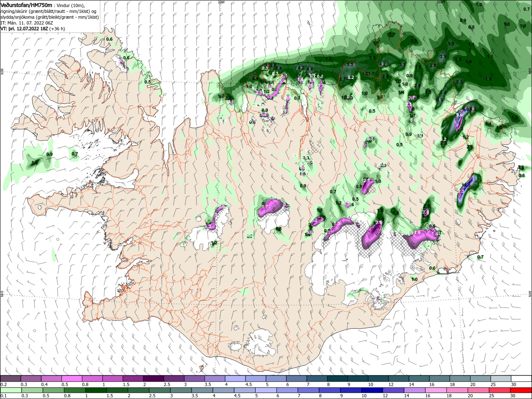Click the '30' label on the rain scale
The width and height of the screenshot is (532, 399).
(x=513, y=396)
